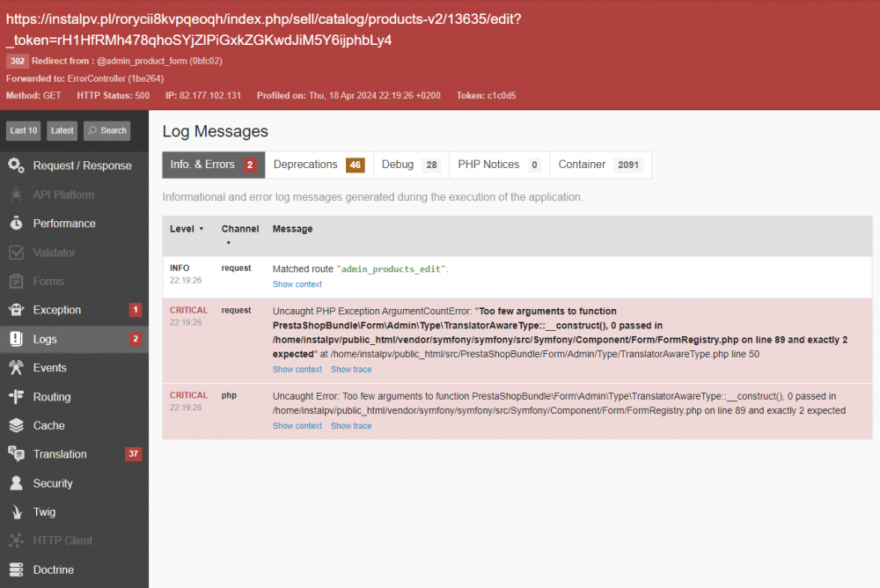Open Performance stopwatch icon
880x588 pixels.
pos(16,224)
